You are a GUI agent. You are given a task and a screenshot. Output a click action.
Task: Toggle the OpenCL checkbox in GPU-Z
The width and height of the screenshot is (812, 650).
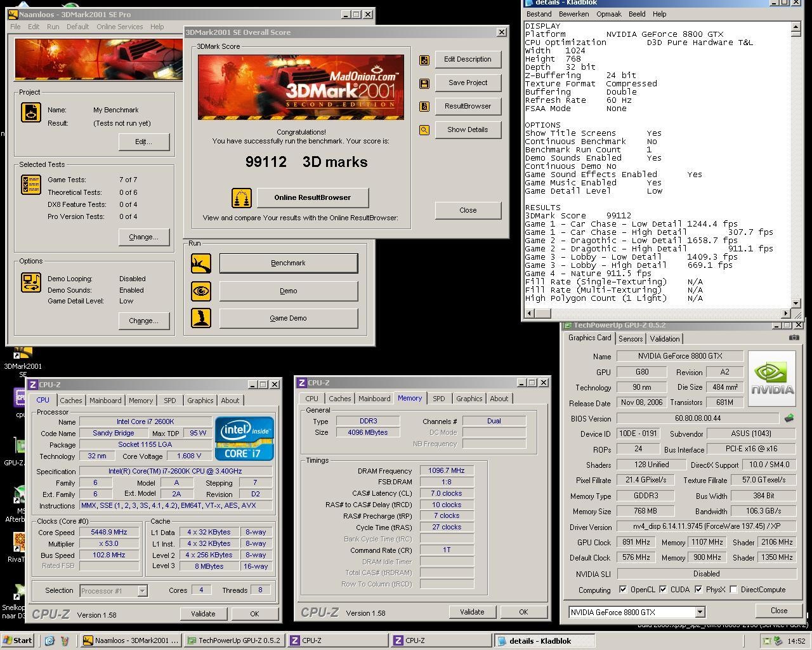tap(623, 590)
